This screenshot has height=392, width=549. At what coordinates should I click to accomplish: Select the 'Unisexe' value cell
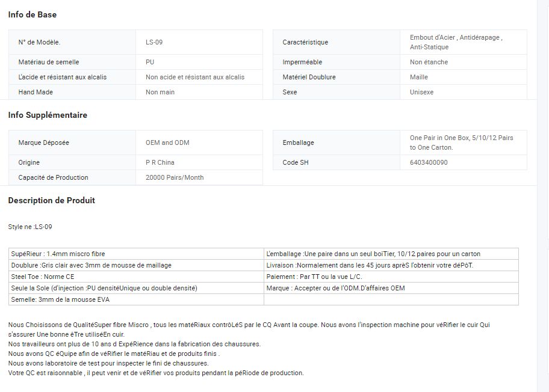(x=422, y=92)
